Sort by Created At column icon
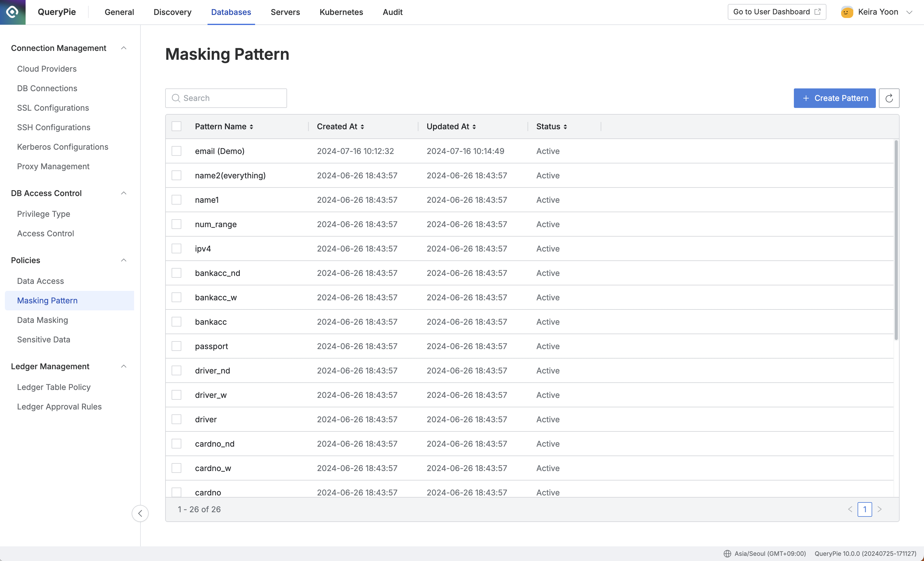This screenshot has height=561, width=924. tap(362, 127)
